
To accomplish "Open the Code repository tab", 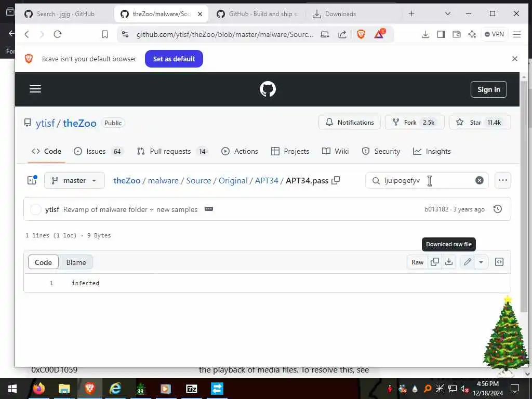I will [46, 151].
